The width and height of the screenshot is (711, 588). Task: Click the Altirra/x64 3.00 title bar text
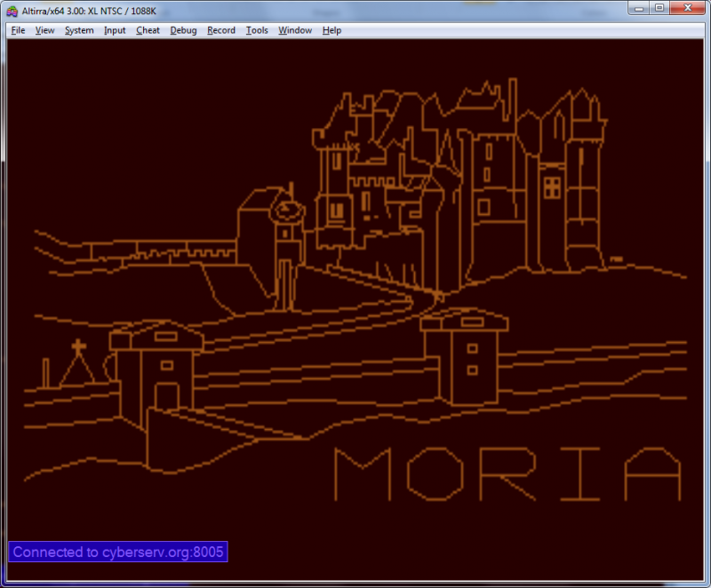(x=89, y=11)
